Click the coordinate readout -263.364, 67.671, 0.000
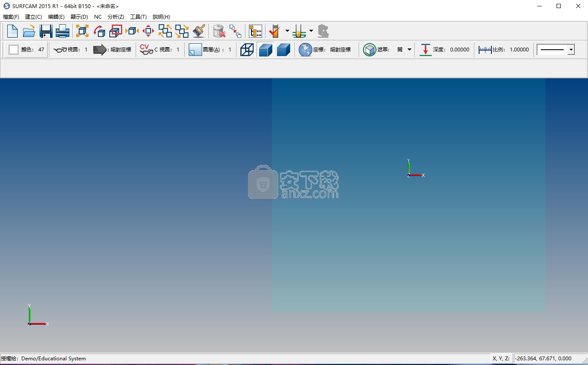The height and width of the screenshot is (365, 588). (544, 359)
